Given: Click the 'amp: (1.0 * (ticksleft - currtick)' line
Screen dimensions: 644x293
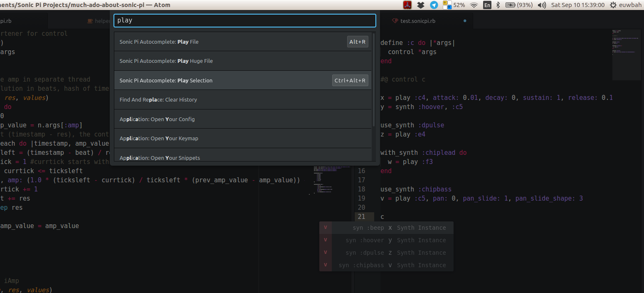Looking at the screenshot, I should click(x=150, y=180).
